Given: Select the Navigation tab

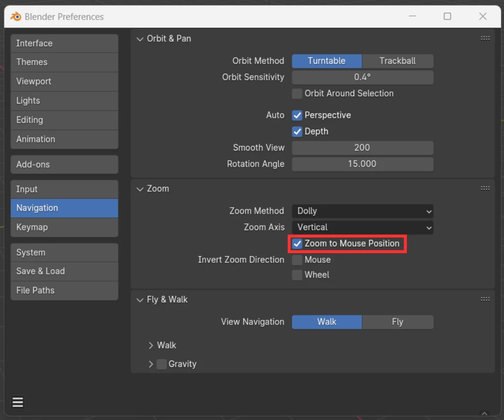Looking at the screenshot, I should coord(64,208).
